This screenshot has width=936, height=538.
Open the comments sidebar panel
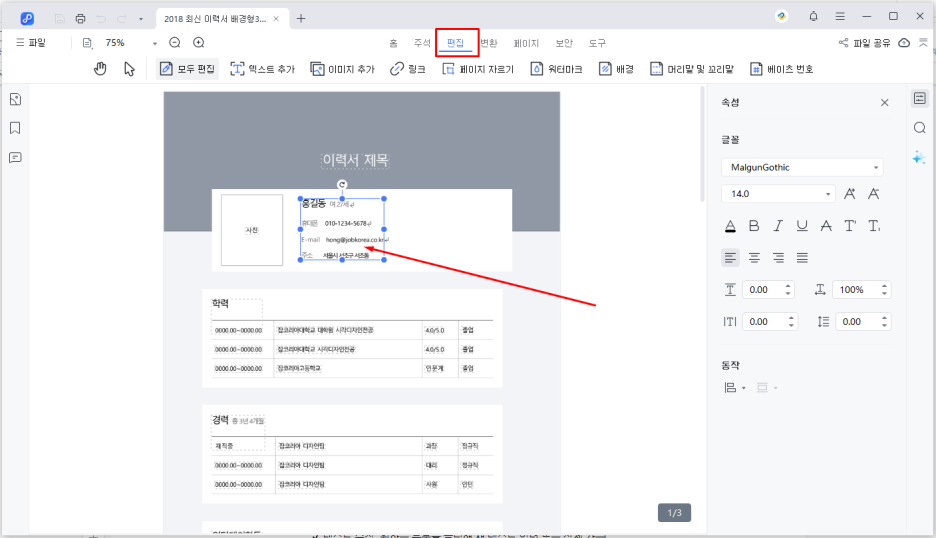point(16,158)
